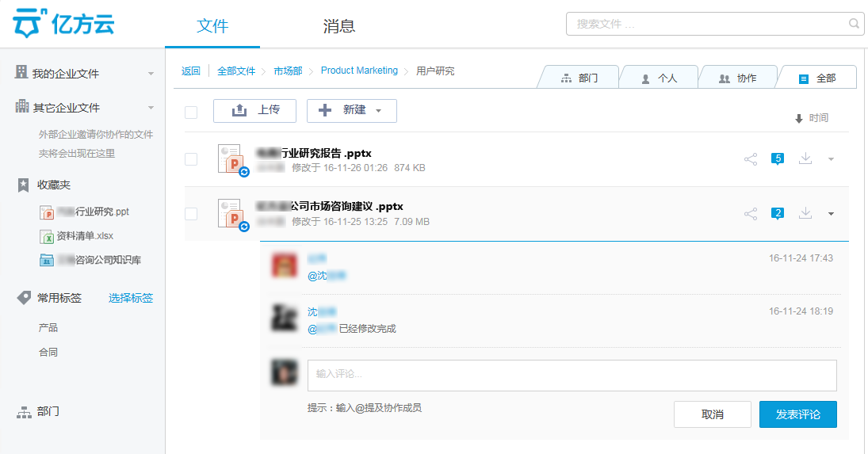Open comments bubble showing 5
This screenshot has width=868, height=454.
pyautogui.click(x=778, y=159)
